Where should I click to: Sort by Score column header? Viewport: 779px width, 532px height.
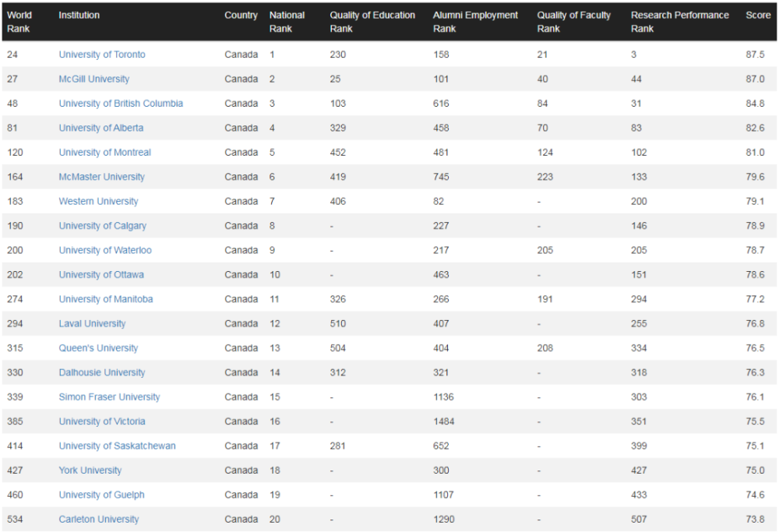point(758,16)
